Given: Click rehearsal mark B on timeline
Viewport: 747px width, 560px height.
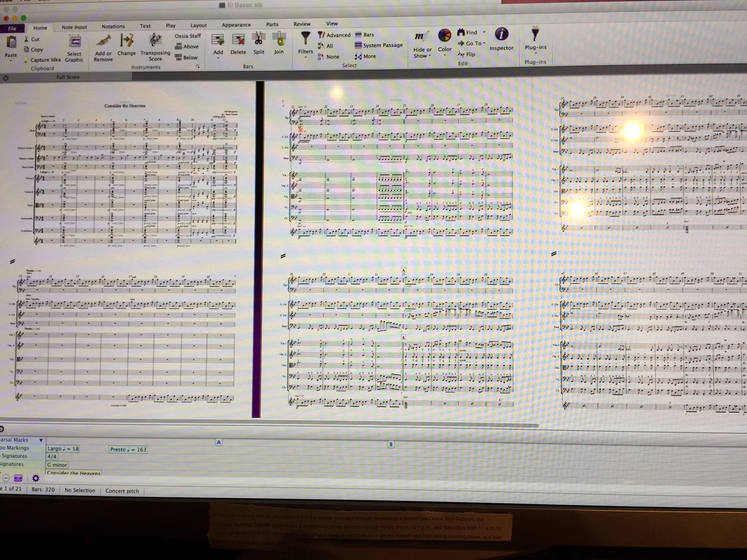Looking at the screenshot, I should pyautogui.click(x=390, y=444).
